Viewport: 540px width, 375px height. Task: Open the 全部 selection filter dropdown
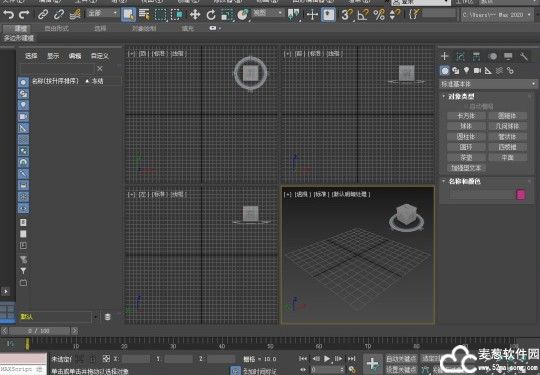pos(102,13)
